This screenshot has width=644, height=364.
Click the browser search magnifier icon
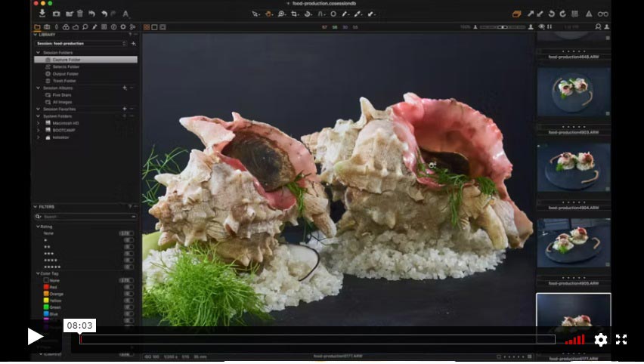[598, 26]
